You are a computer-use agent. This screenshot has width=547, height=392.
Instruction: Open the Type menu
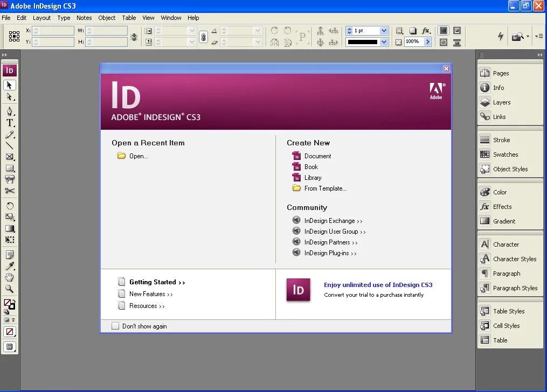click(x=64, y=18)
